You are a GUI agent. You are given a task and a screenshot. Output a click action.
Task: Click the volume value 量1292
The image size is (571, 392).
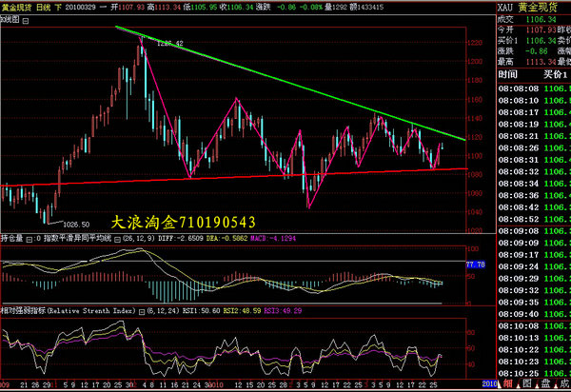[x=337, y=8]
